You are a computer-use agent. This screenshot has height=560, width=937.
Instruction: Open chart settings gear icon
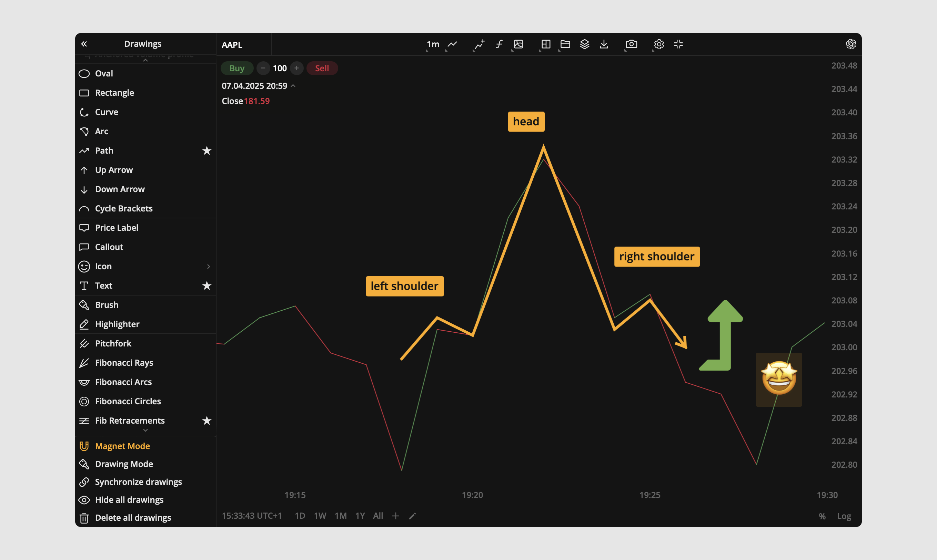point(659,44)
